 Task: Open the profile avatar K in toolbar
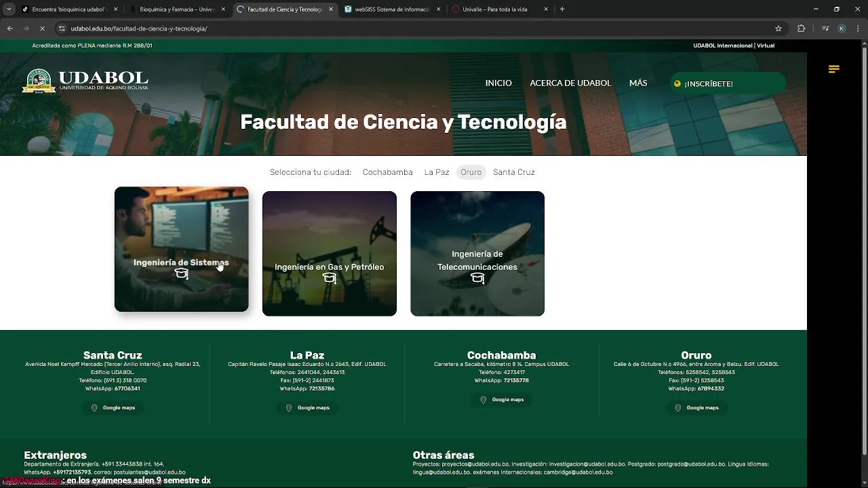pyautogui.click(x=842, y=28)
